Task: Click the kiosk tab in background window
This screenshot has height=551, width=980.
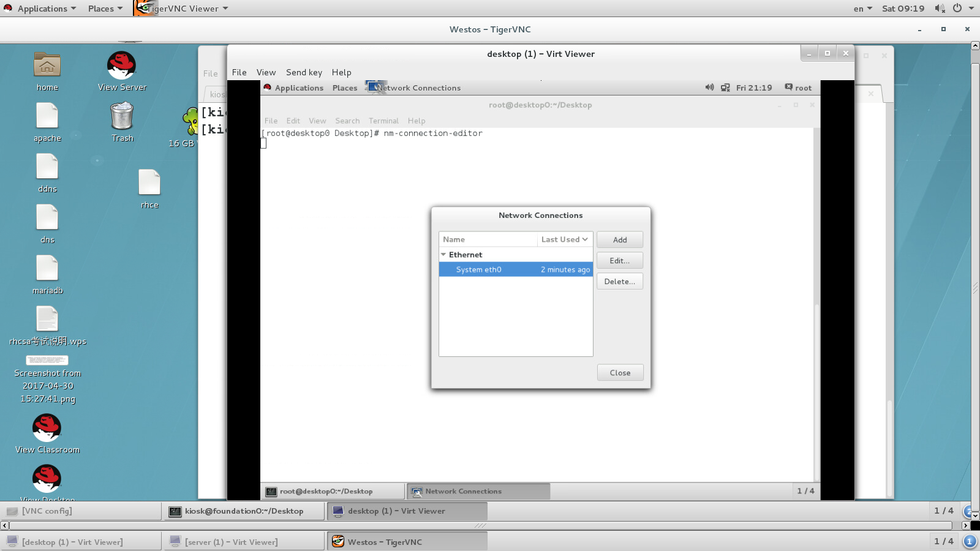Action: tap(216, 94)
